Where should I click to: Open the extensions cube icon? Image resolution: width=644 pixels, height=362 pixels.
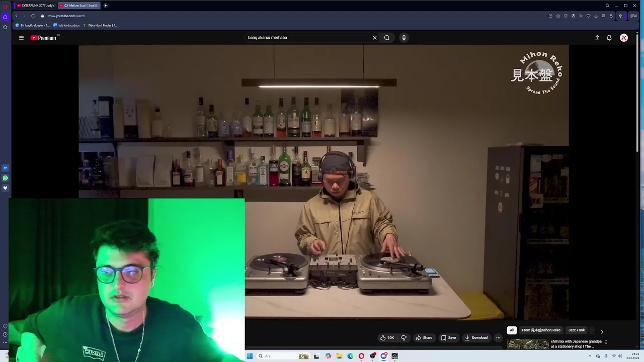coord(620,16)
